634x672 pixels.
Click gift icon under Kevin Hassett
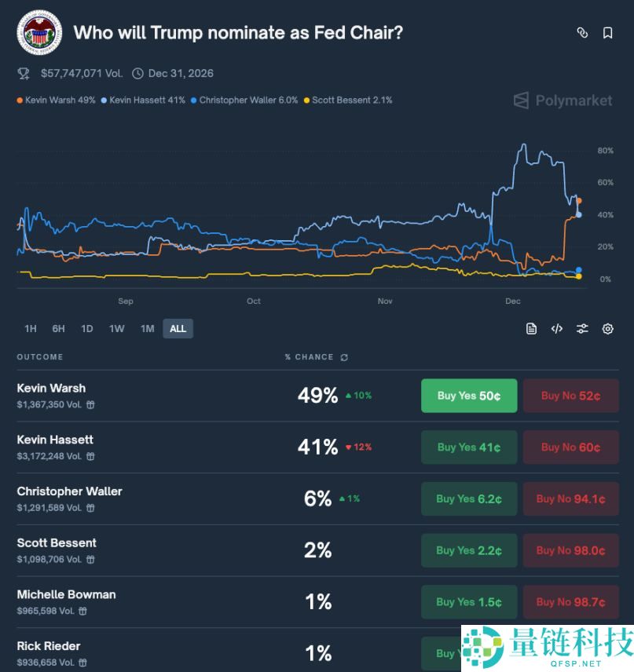point(91,456)
